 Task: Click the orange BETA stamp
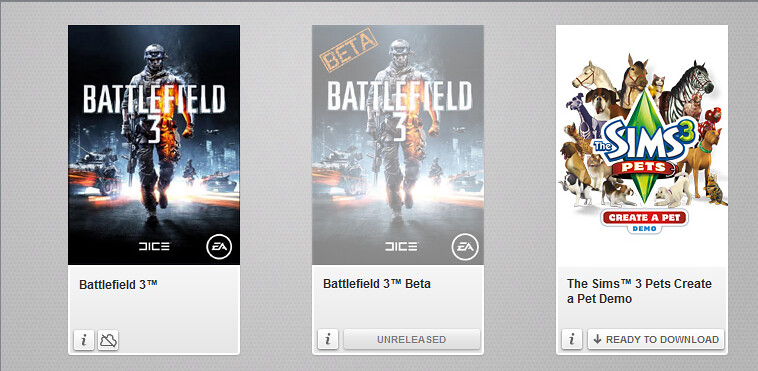coord(349,50)
